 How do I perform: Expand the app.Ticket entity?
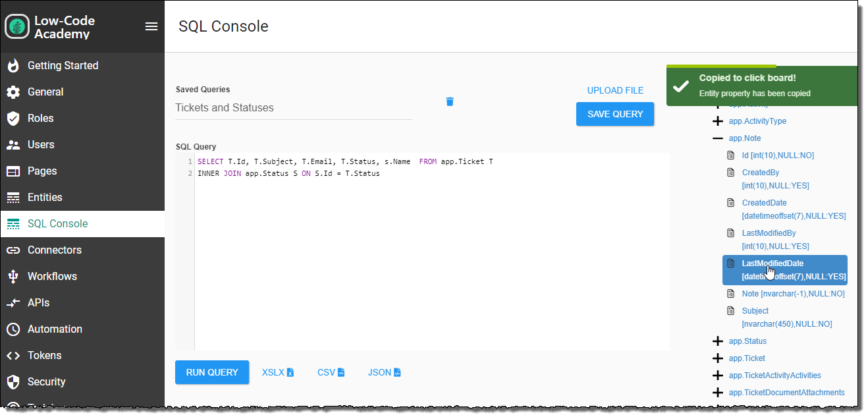pos(718,358)
